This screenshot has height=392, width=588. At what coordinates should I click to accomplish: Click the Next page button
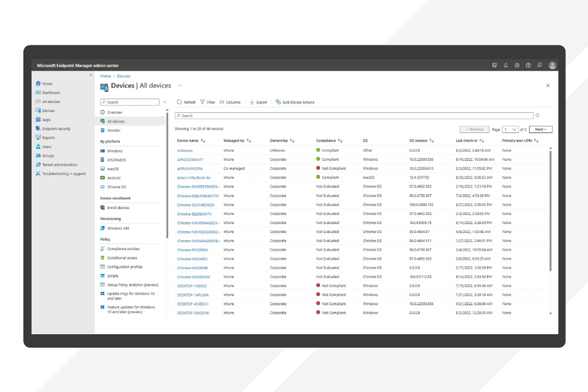(540, 129)
